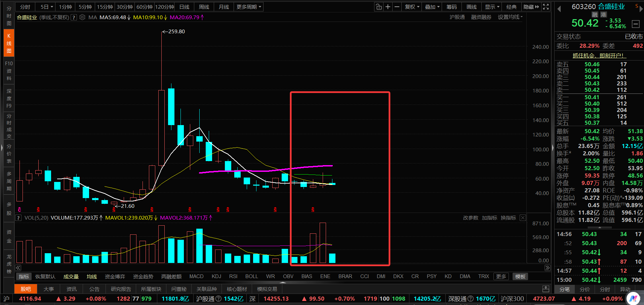Open the 模板 template button
This screenshot has width=644, height=305.
520,276
